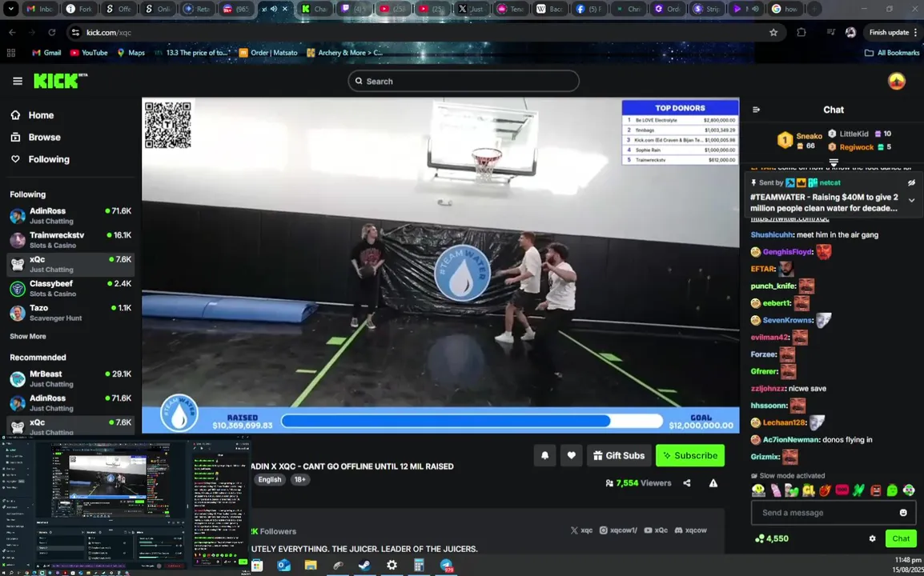The image size is (924, 576).
Task: Go to Home in Kick sidebar
Action: tap(32, 115)
